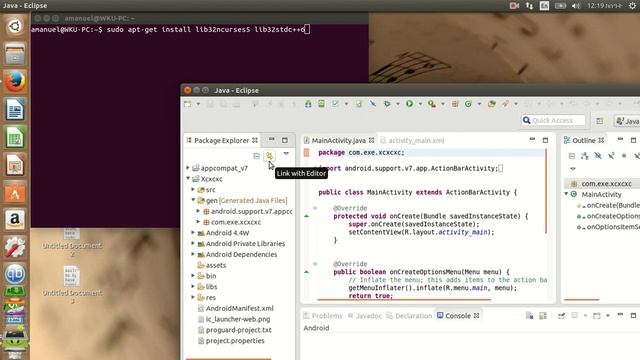Toggle Sort in the Outline view
Image resolution: width=640 pixels, height=360 pixels.
pos(585,156)
